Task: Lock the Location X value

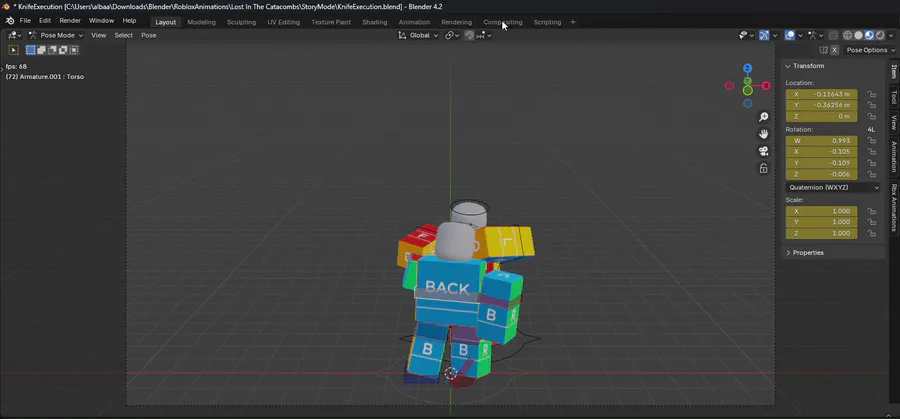Action: pyautogui.click(x=871, y=94)
